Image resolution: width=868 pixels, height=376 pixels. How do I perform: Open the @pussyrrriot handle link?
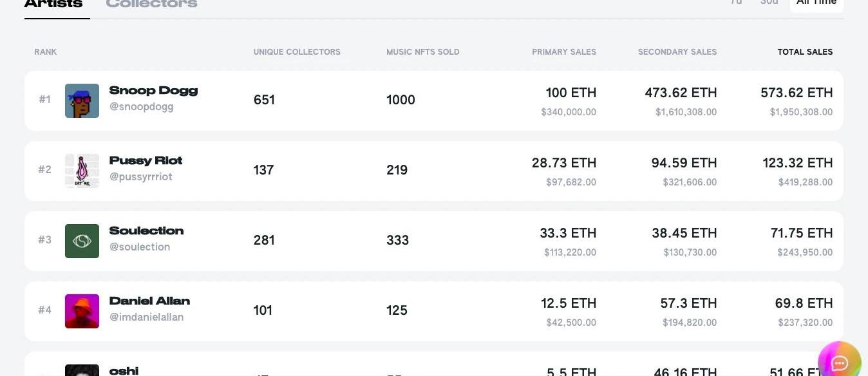[x=141, y=177]
